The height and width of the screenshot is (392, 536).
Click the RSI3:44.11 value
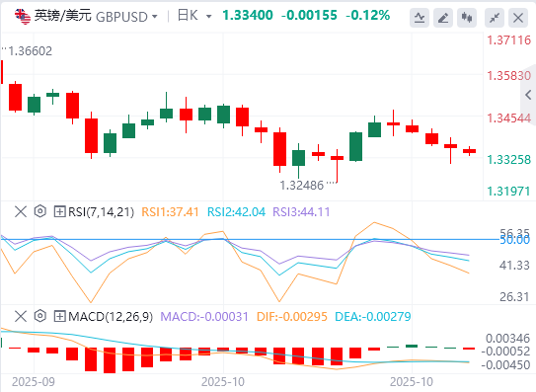(x=301, y=212)
